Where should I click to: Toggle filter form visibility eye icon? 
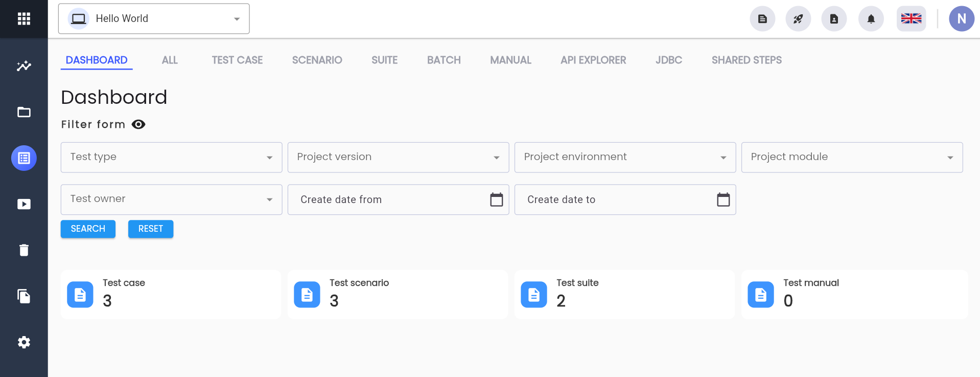coord(138,124)
